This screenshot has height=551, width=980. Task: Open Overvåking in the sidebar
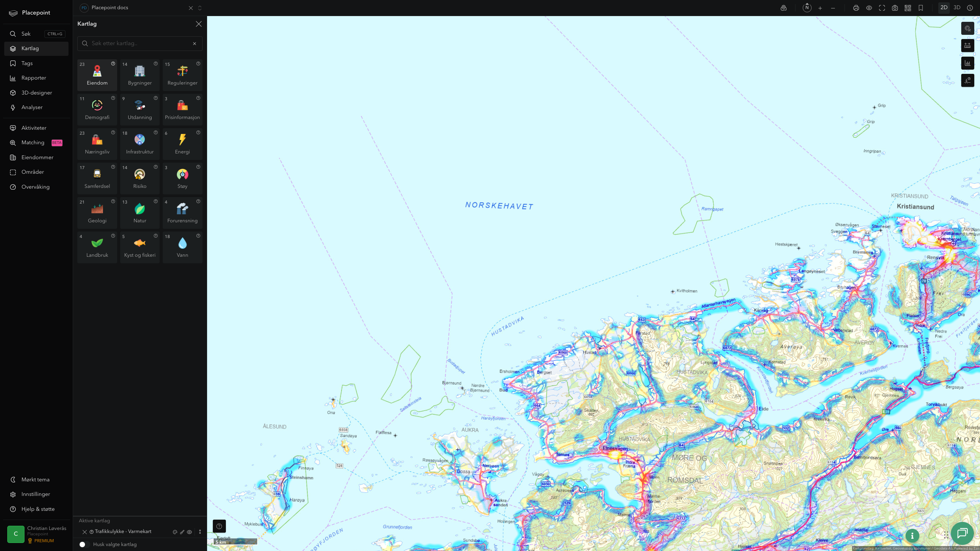point(36,187)
